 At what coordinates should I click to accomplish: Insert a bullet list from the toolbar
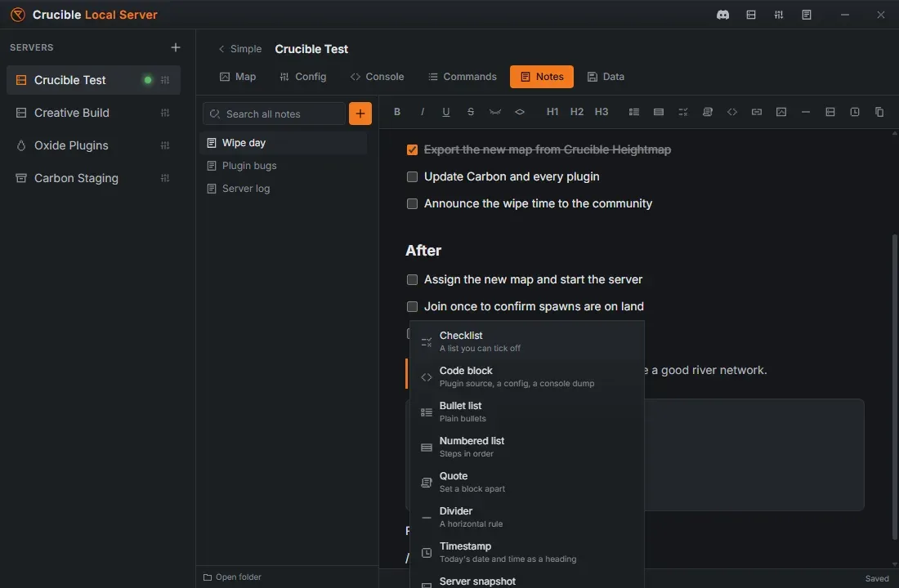pos(634,112)
